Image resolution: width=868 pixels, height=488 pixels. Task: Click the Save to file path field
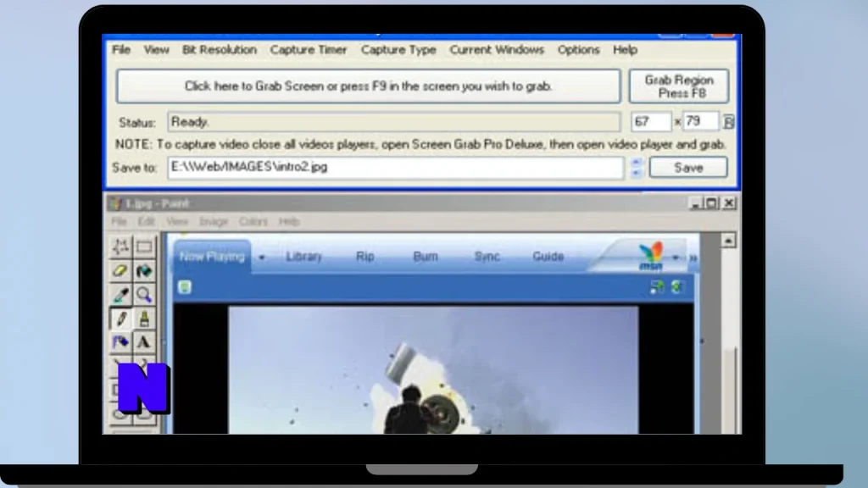coord(396,168)
